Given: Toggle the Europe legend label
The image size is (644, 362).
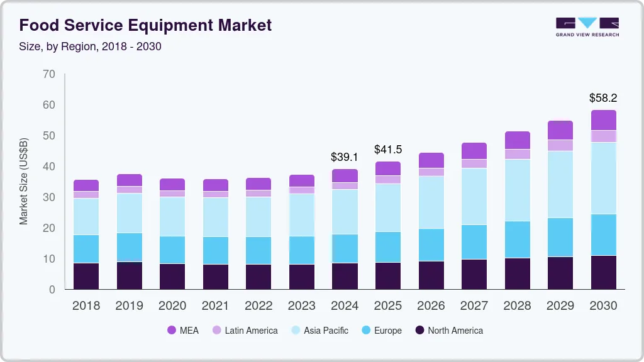Looking at the screenshot, I should [387, 331].
